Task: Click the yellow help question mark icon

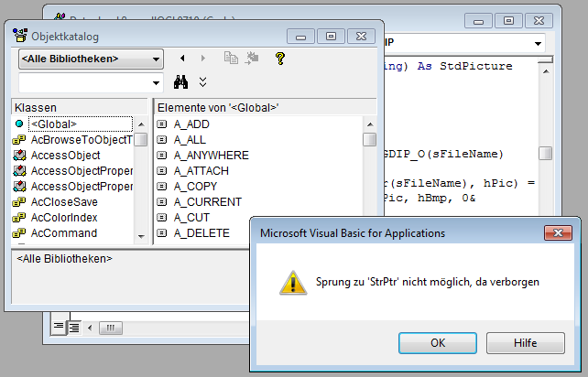Action: click(x=280, y=59)
